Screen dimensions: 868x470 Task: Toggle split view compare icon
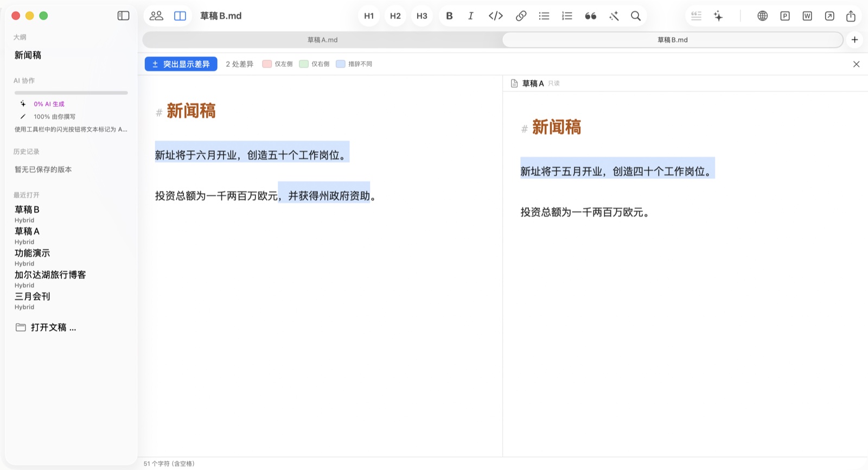[180, 16]
